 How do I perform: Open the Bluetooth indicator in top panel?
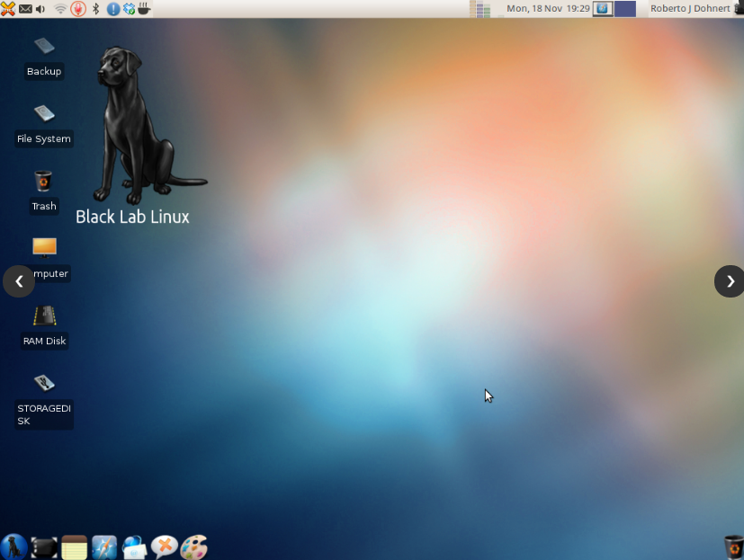coord(96,8)
